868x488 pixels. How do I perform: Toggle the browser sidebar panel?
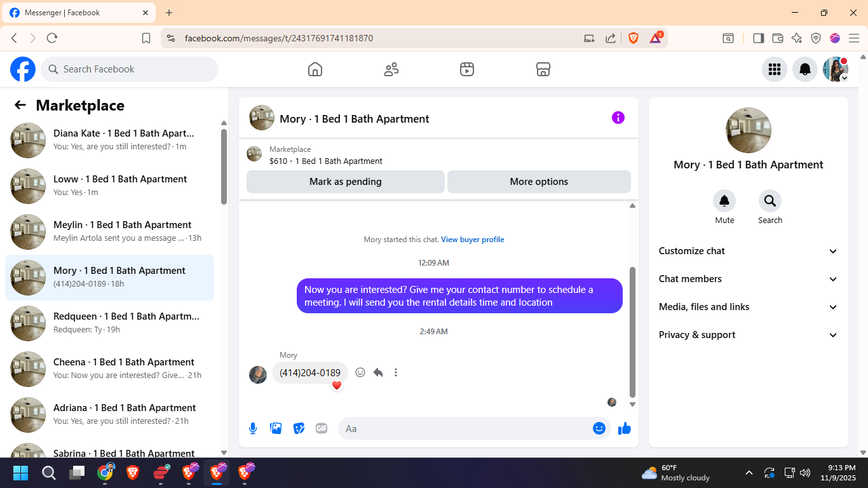(758, 38)
